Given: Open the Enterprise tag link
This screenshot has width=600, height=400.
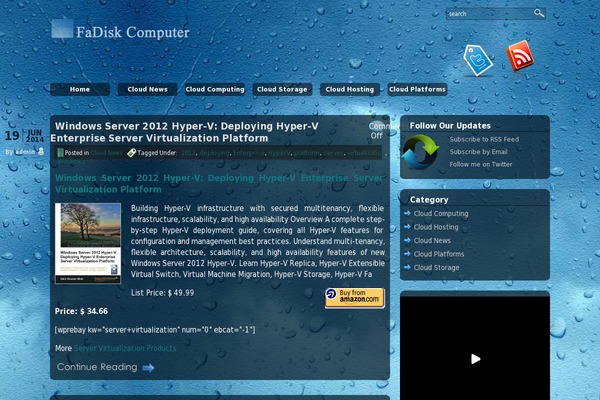Looking at the screenshot, I should pos(248,153).
